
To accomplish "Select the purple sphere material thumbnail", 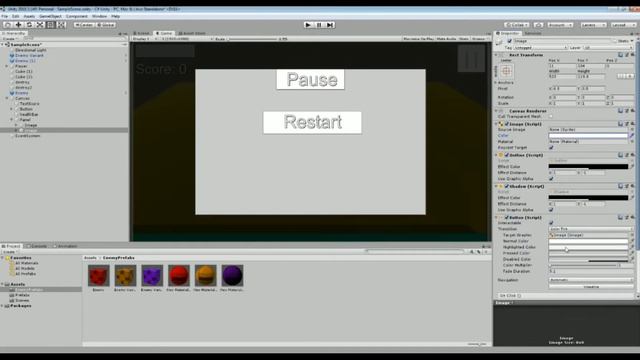I will click(232, 276).
